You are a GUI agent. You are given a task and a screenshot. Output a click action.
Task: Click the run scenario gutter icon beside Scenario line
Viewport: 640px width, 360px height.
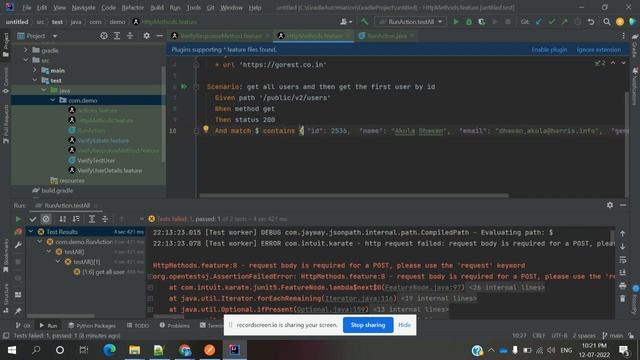point(184,87)
